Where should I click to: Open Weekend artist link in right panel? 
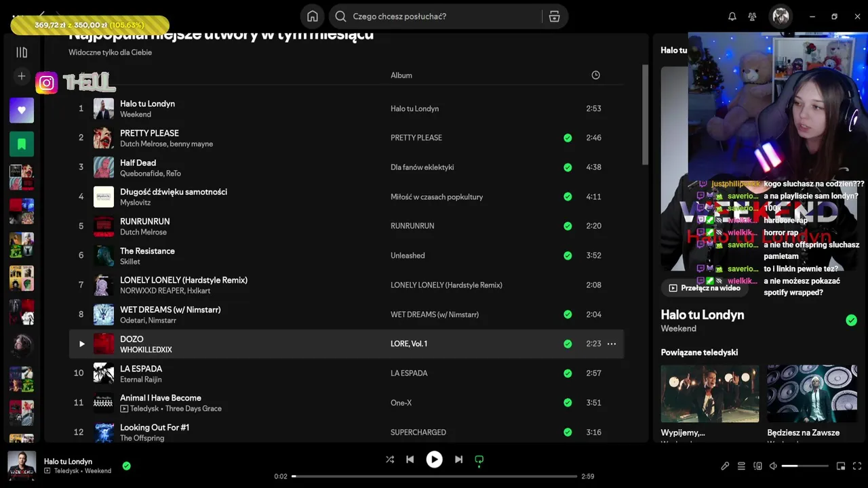point(679,329)
